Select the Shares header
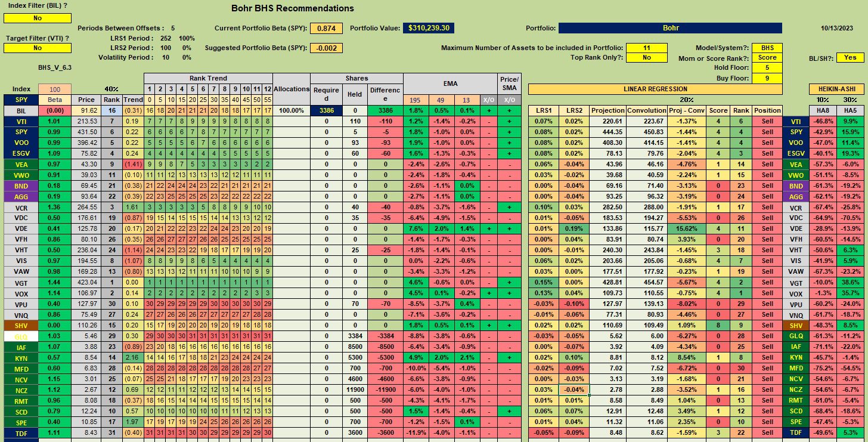The width and height of the screenshot is (868, 442). (356, 78)
